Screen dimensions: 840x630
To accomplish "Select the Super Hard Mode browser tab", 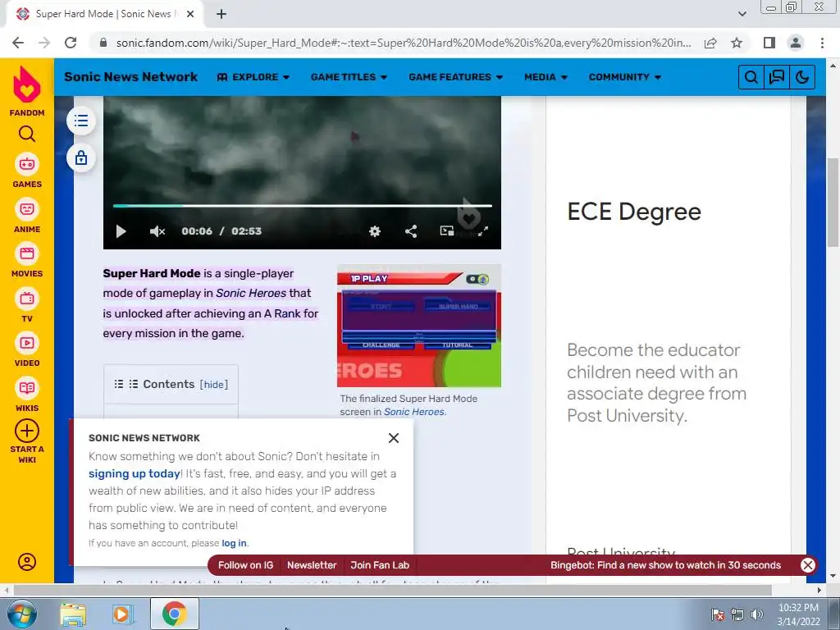I will (104, 15).
